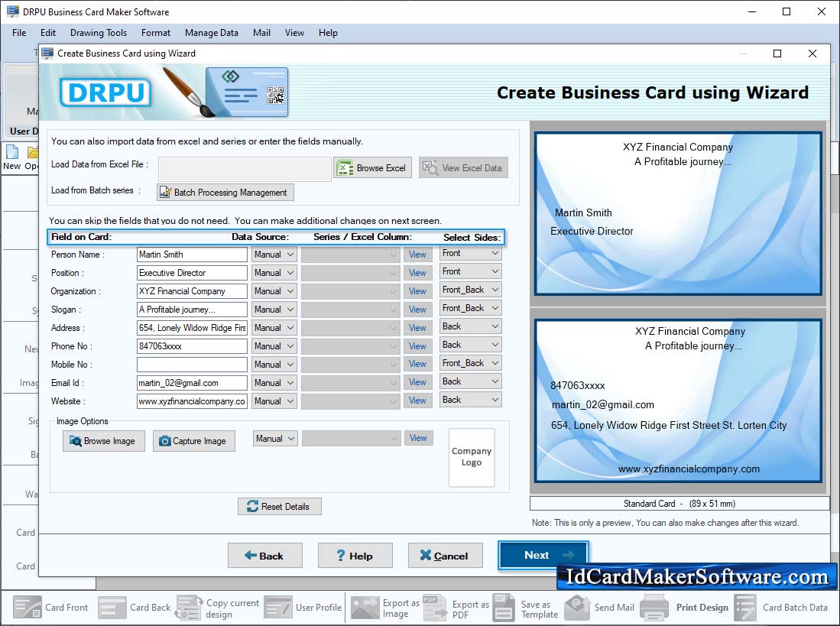Image resolution: width=840 pixels, height=626 pixels.
Task: Open Organization data source dropdown
Action: [274, 290]
